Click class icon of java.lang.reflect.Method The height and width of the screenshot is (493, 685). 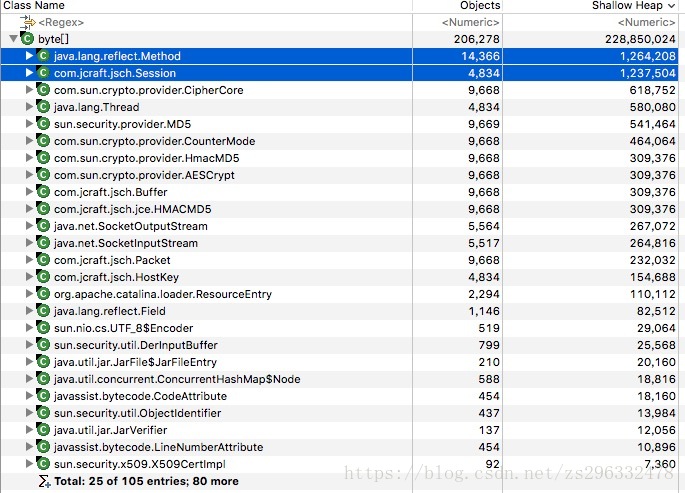(43, 56)
